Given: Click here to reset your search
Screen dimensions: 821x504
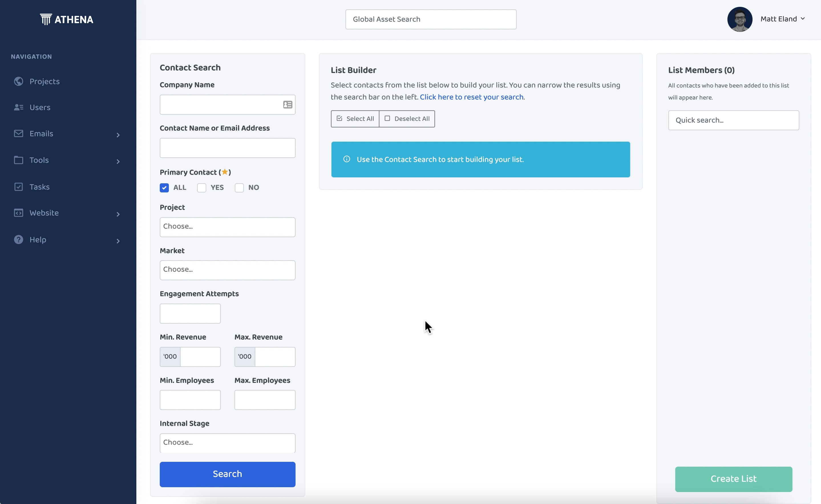Looking at the screenshot, I should tap(472, 97).
